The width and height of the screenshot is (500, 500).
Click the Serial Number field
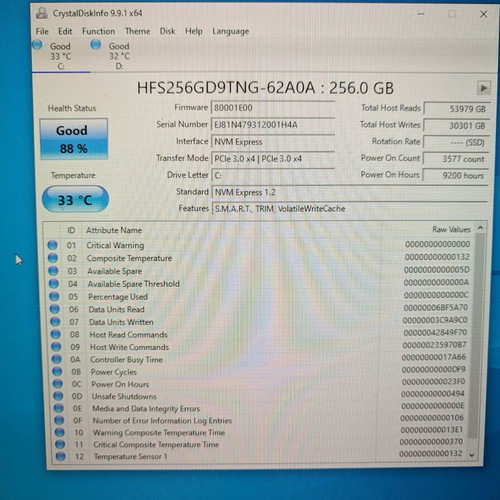pyautogui.click(x=273, y=125)
